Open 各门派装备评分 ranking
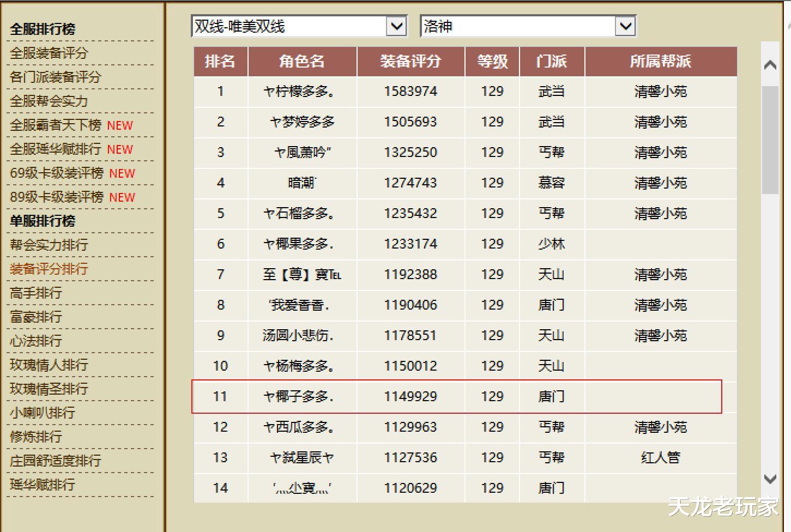This screenshot has width=791, height=532. pyautogui.click(x=56, y=77)
